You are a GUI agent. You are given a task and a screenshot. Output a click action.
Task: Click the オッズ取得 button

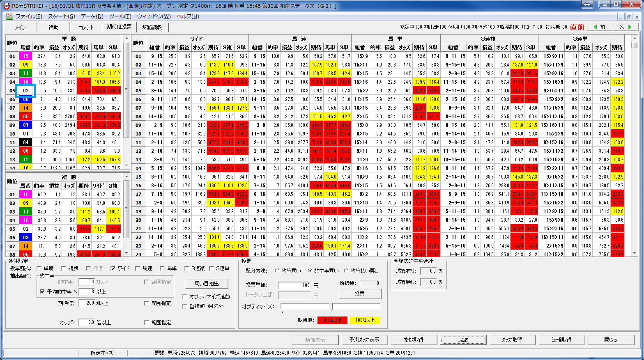point(512,340)
